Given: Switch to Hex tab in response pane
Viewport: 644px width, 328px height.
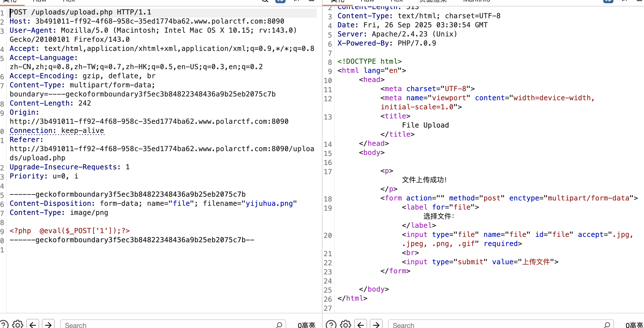Looking at the screenshot, I should (x=397, y=1).
